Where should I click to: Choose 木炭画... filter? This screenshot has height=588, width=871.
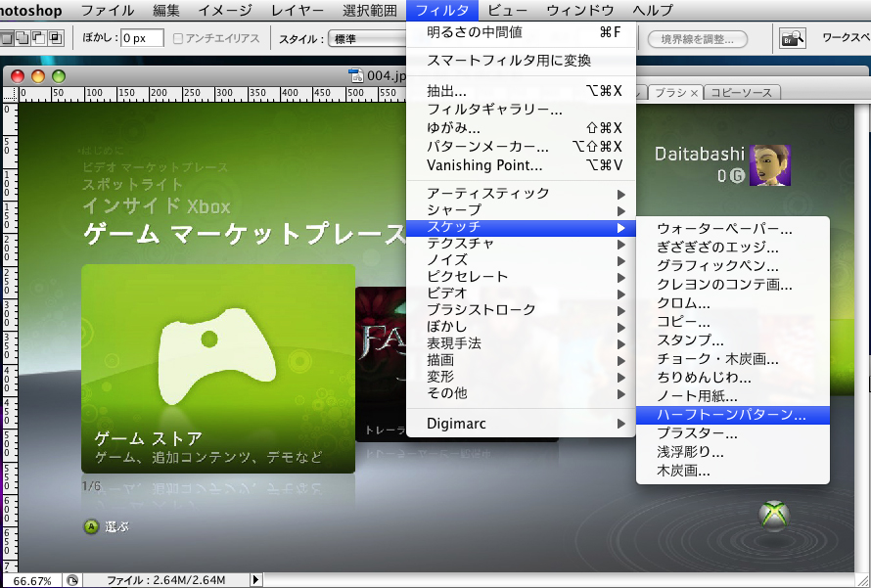733,471
